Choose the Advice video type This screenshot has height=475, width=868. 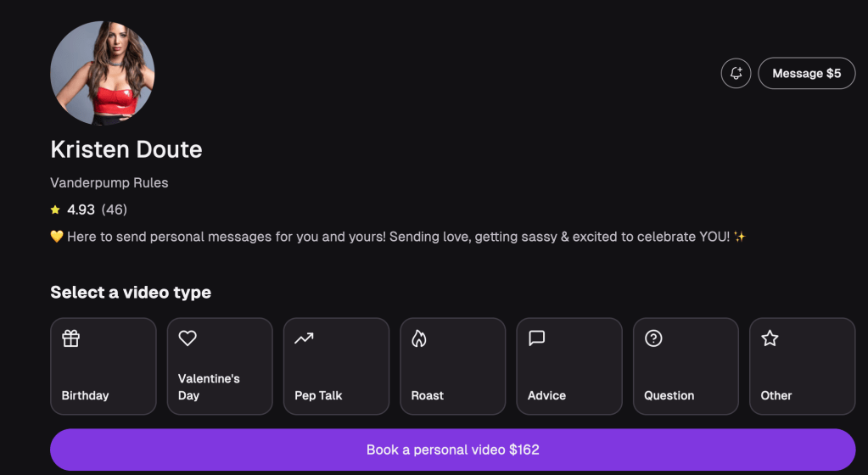point(569,366)
